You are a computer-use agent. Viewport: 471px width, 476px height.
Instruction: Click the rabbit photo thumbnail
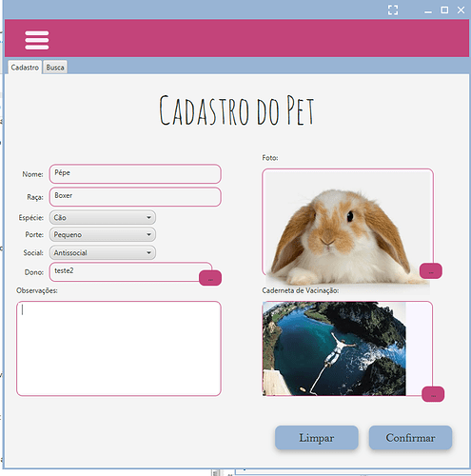pos(347,226)
